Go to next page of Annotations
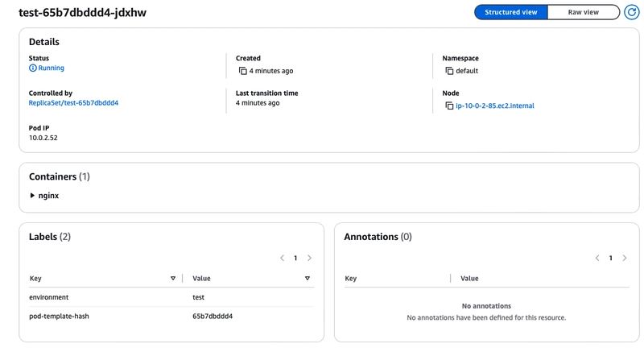Image resolution: width=644 pixels, height=352 pixels. [x=625, y=259]
